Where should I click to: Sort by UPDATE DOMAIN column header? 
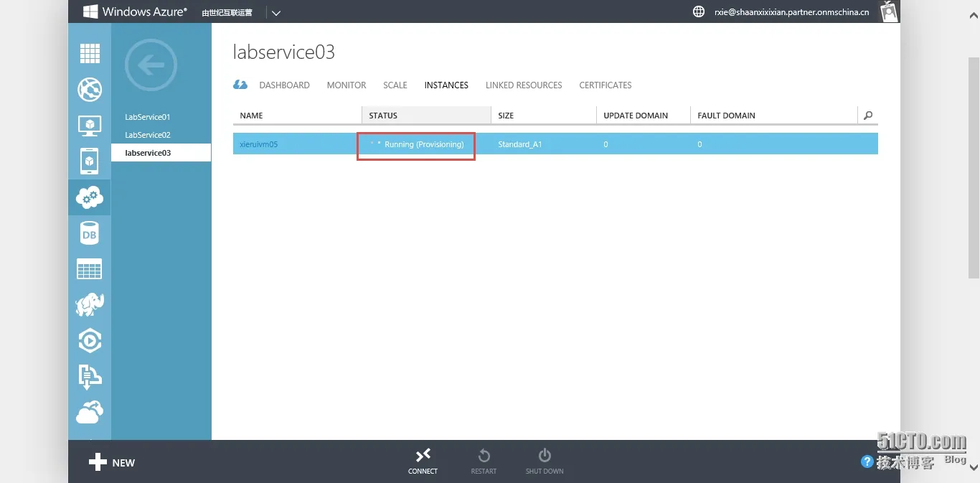[644, 115]
